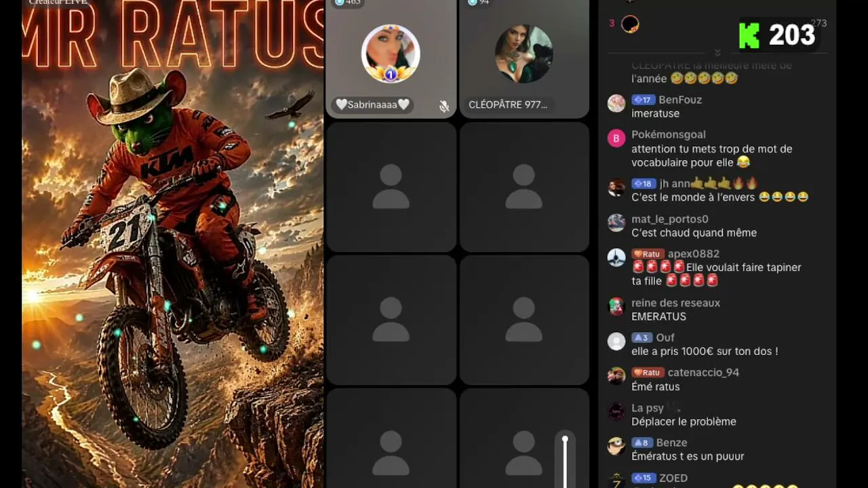
Task: Adjust the vertical volume slider in the guest grid
Action: (x=565, y=461)
